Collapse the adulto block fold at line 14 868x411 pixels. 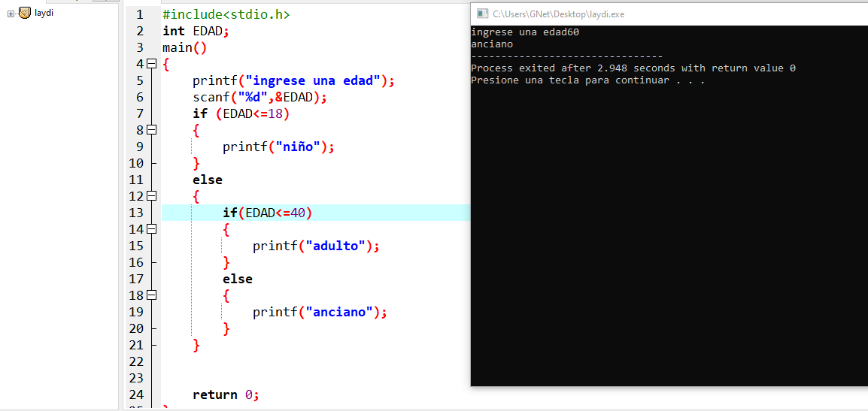click(x=152, y=229)
